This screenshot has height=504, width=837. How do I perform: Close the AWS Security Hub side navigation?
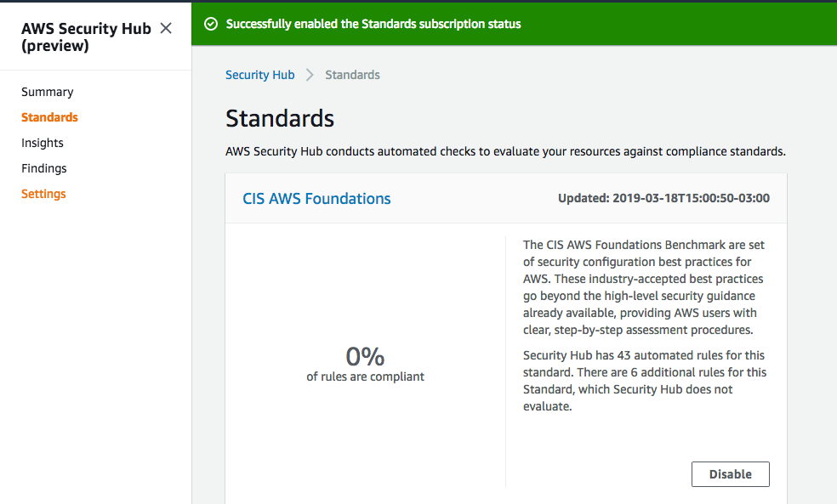(x=166, y=28)
